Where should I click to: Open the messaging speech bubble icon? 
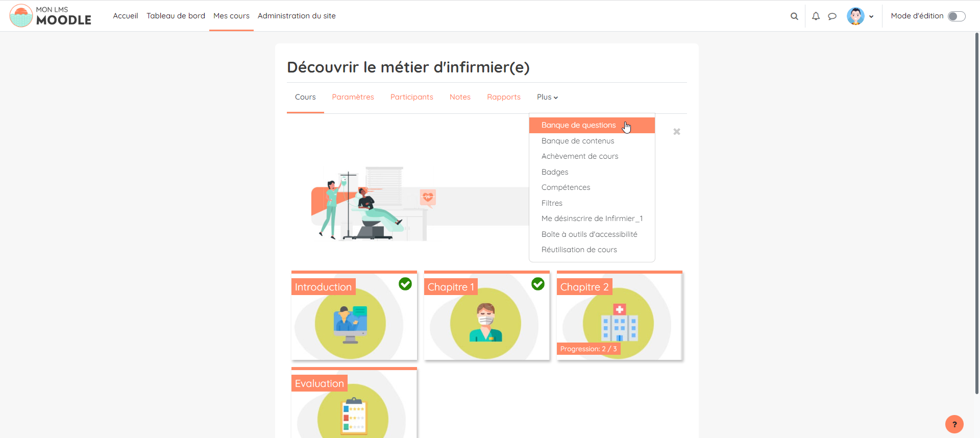click(832, 16)
